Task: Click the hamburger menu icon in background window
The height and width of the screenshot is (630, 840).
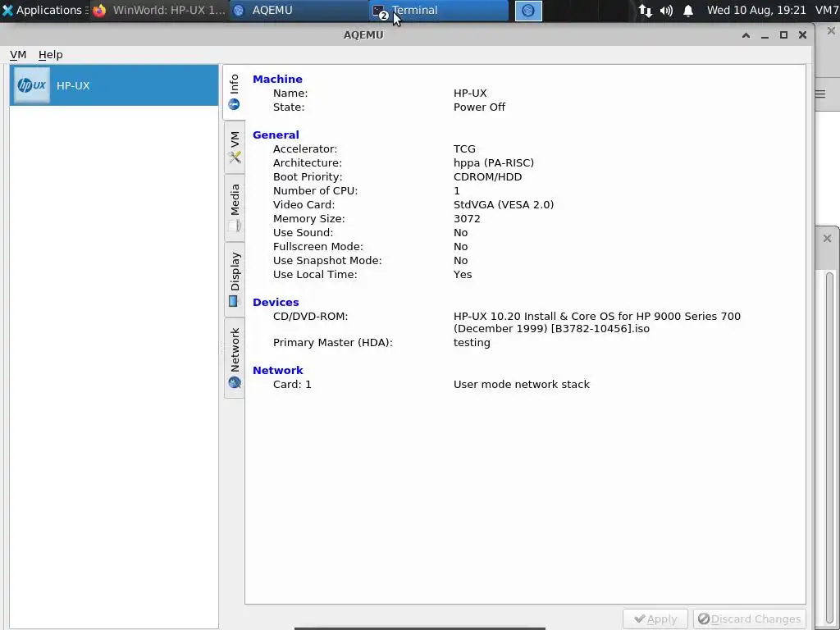Action: pyautogui.click(x=820, y=94)
